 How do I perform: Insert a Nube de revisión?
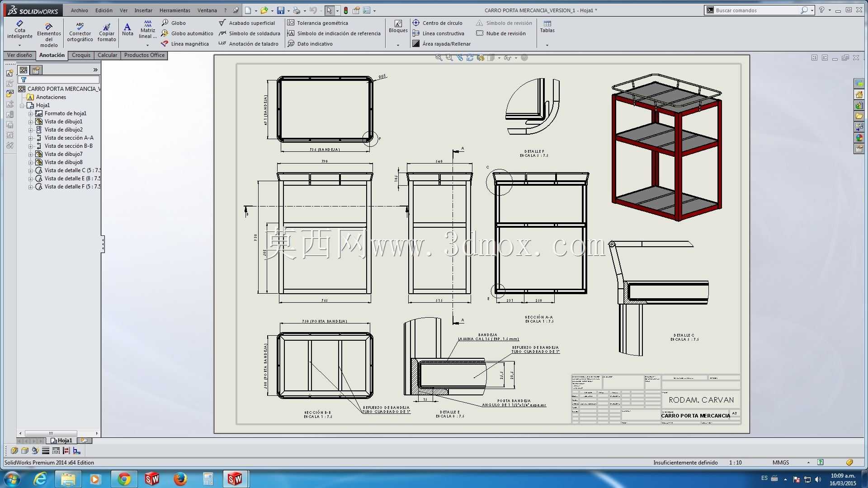(501, 33)
